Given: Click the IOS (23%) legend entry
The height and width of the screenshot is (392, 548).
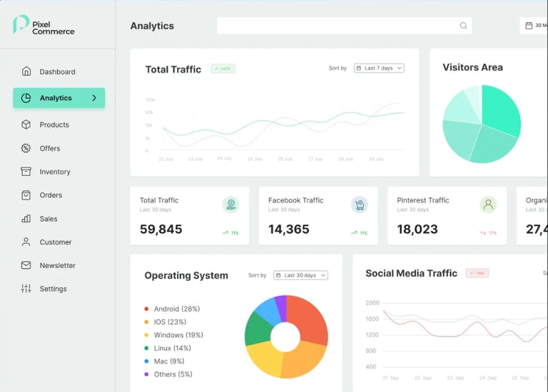Looking at the screenshot, I should click(x=166, y=322).
